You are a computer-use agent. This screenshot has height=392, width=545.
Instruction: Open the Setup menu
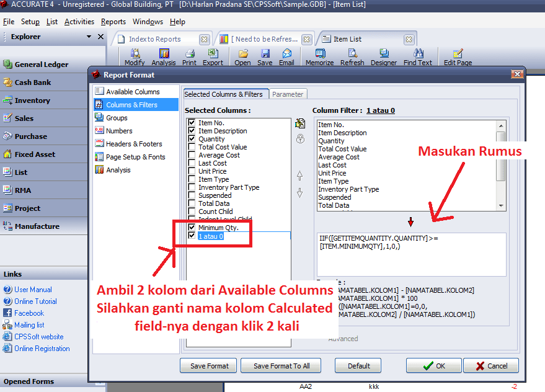30,22
